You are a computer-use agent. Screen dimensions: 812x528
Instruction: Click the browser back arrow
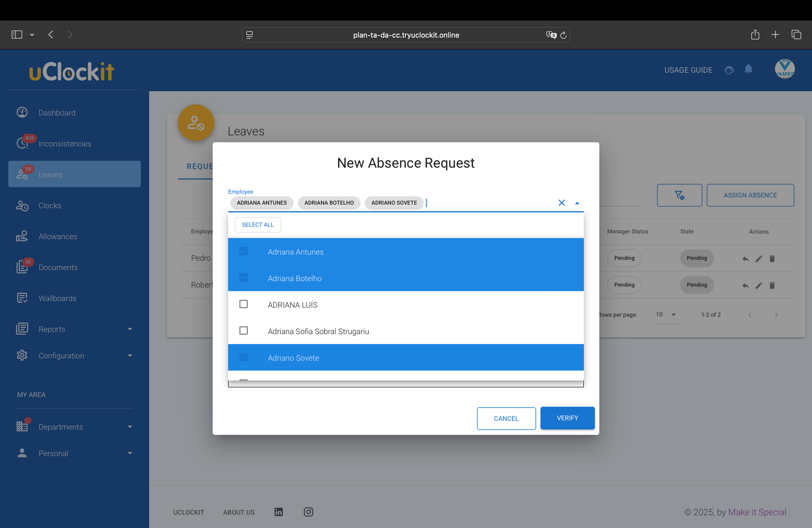click(51, 35)
